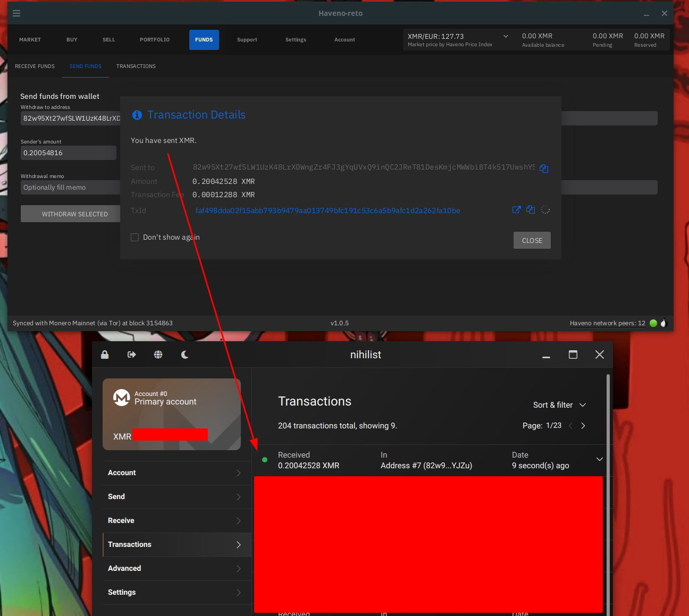
Task: Click the 0.20042528 XMR amount in dialog
Action: click(223, 182)
